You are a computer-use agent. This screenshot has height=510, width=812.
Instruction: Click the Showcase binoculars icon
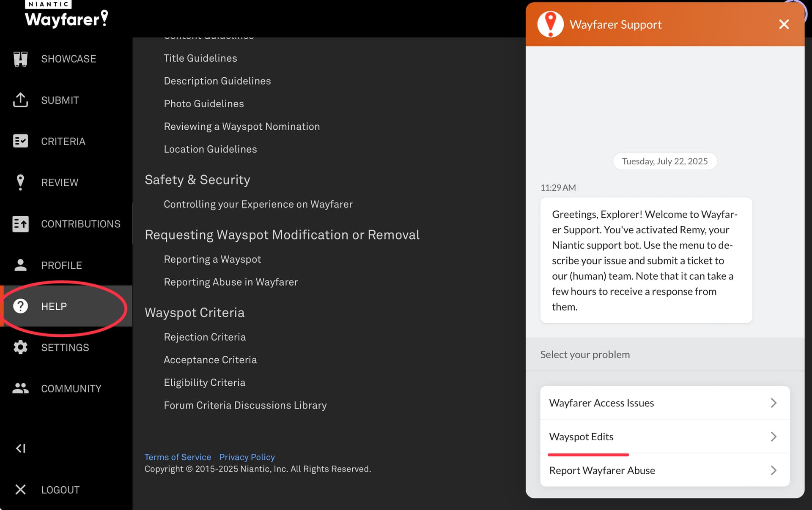tap(20, 59)
